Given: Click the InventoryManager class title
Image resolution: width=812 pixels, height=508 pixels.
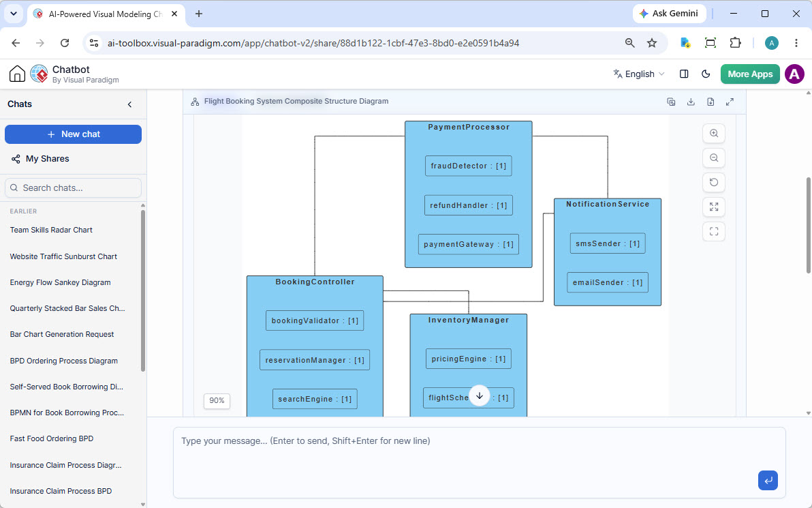Looking at the screenshot, I should click(469, 320).
